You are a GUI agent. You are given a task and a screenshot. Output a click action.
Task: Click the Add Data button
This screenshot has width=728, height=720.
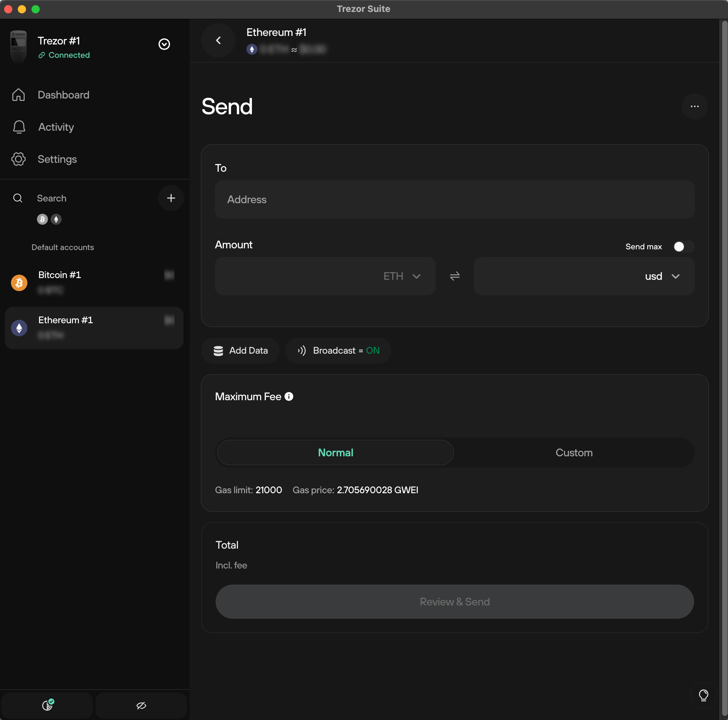[240, 351]
